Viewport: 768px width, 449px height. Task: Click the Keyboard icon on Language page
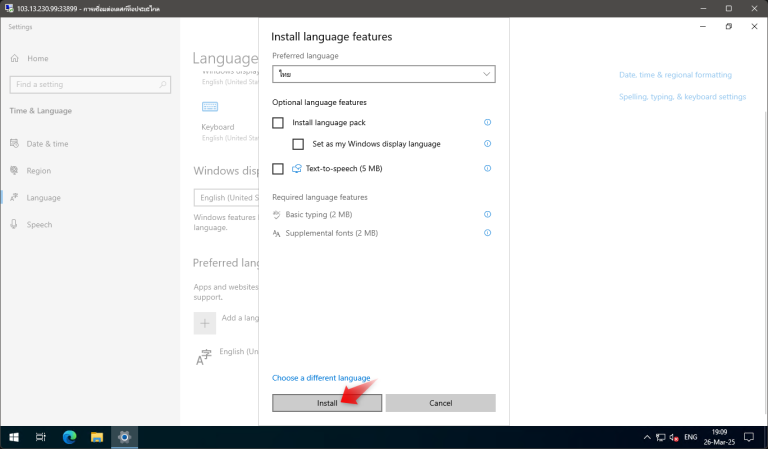click(210, 107)
